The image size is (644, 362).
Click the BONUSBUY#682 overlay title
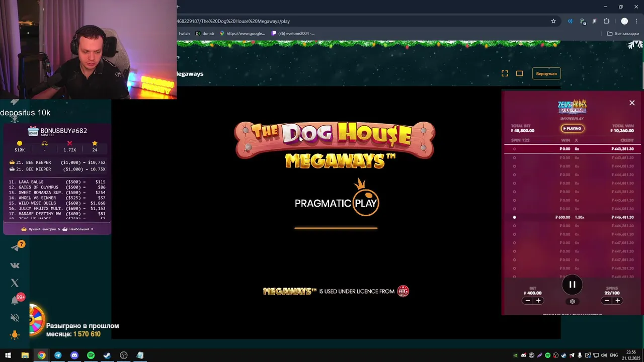point(63,131)
